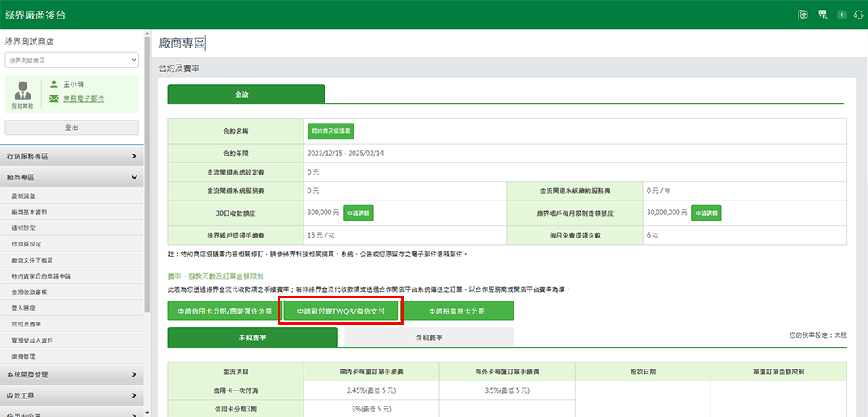The height and width of the screenshot is (417, 868).
Task: Go to 繳費管理 in sidebar
Action: [x=23, y=356]
